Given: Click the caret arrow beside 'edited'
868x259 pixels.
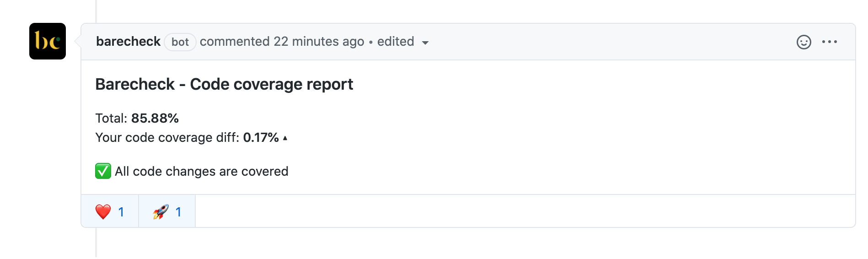Looking at the screenshot, I should (x=425, y=43).
